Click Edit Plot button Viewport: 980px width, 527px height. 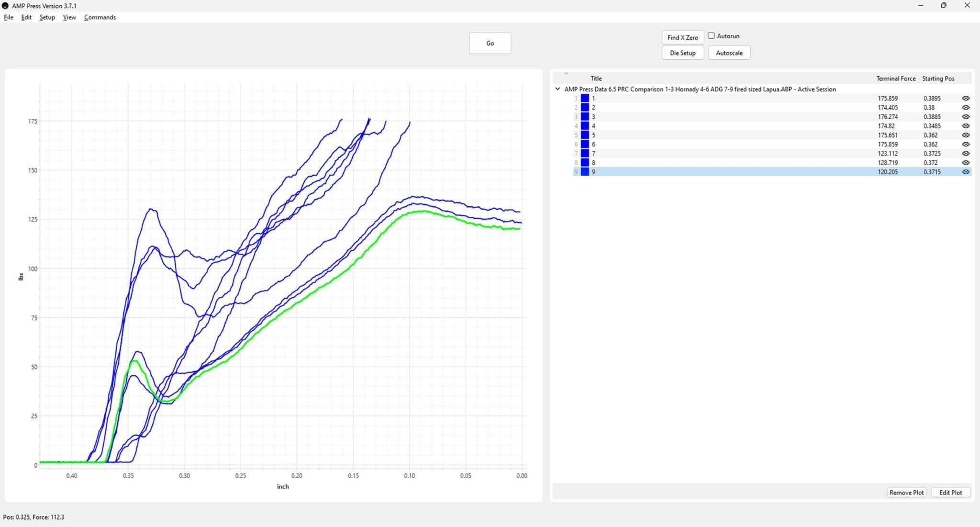tap(950, 493)
